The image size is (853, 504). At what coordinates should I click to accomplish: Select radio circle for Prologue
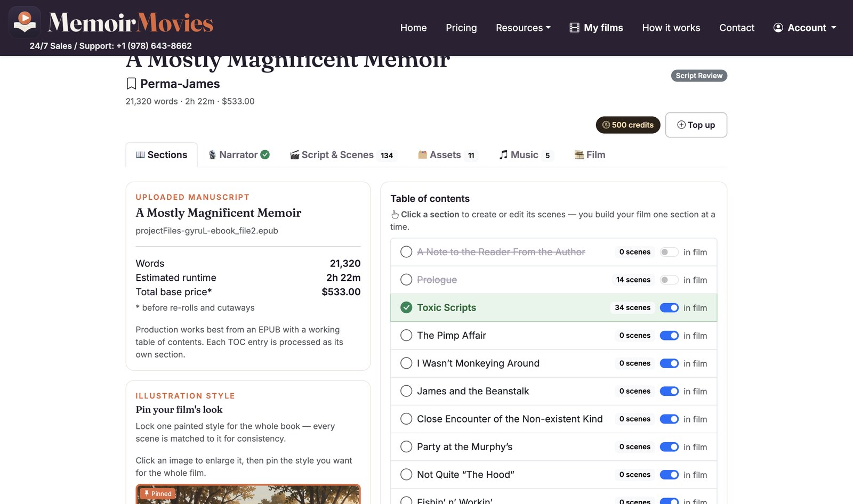pos(406,280)
